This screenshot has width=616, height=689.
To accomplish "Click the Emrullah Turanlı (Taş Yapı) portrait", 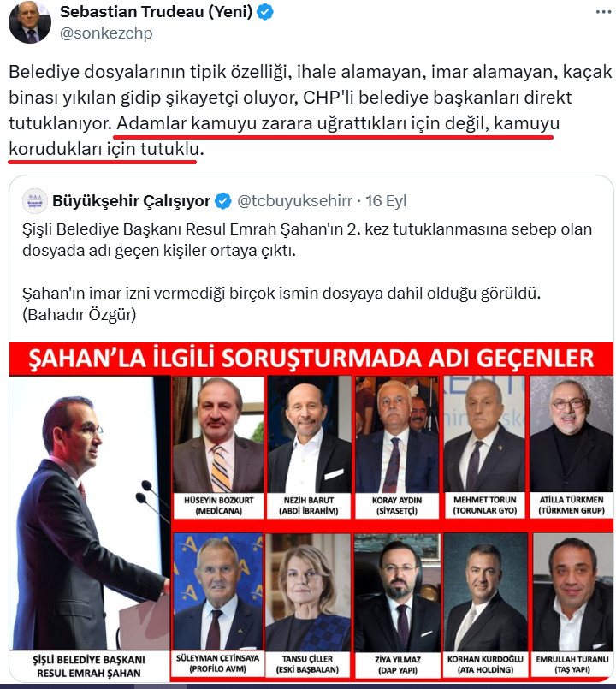I will coord(572,592).
